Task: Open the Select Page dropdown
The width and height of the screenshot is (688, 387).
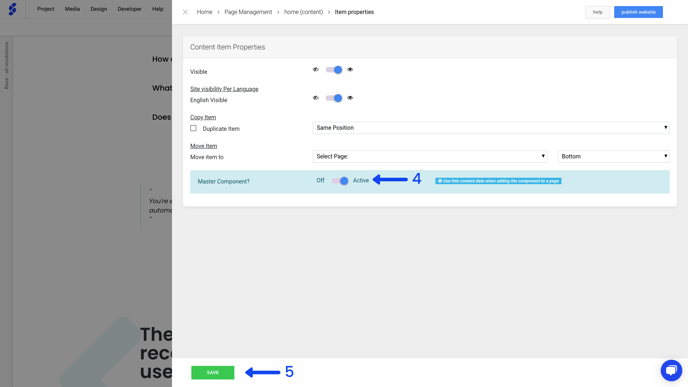Action: (430, 156)
